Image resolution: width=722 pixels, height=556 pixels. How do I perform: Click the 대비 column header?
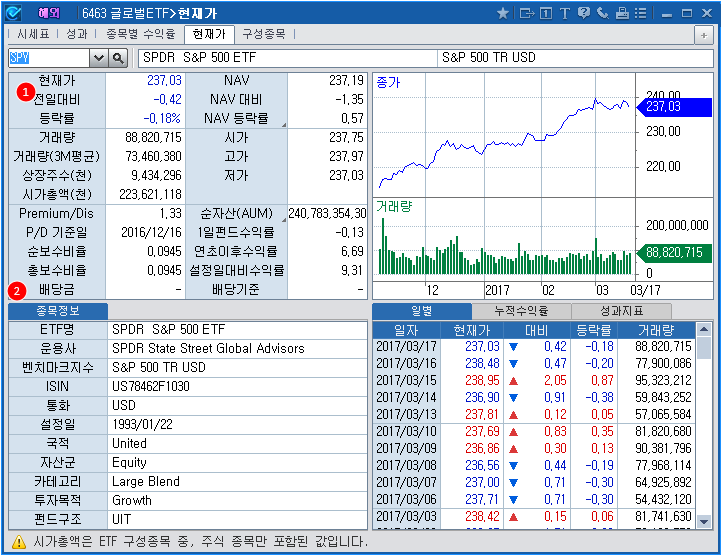[536, 330]
